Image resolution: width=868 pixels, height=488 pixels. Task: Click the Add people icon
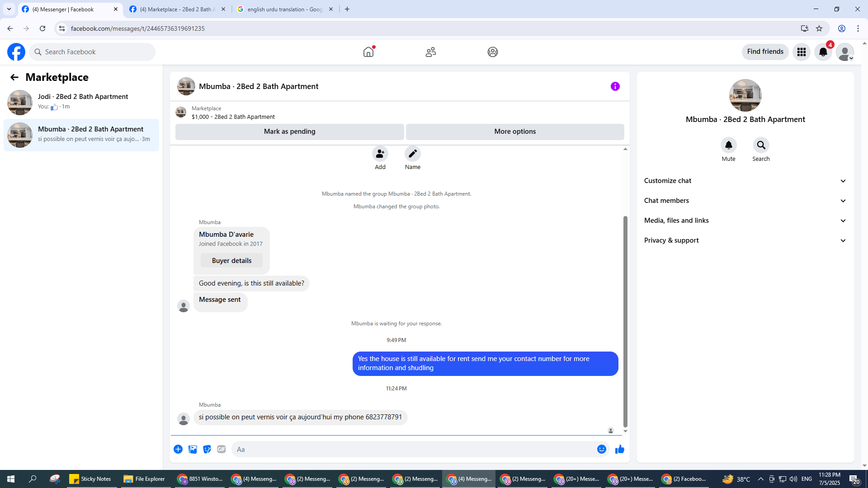tap(380, 154)
